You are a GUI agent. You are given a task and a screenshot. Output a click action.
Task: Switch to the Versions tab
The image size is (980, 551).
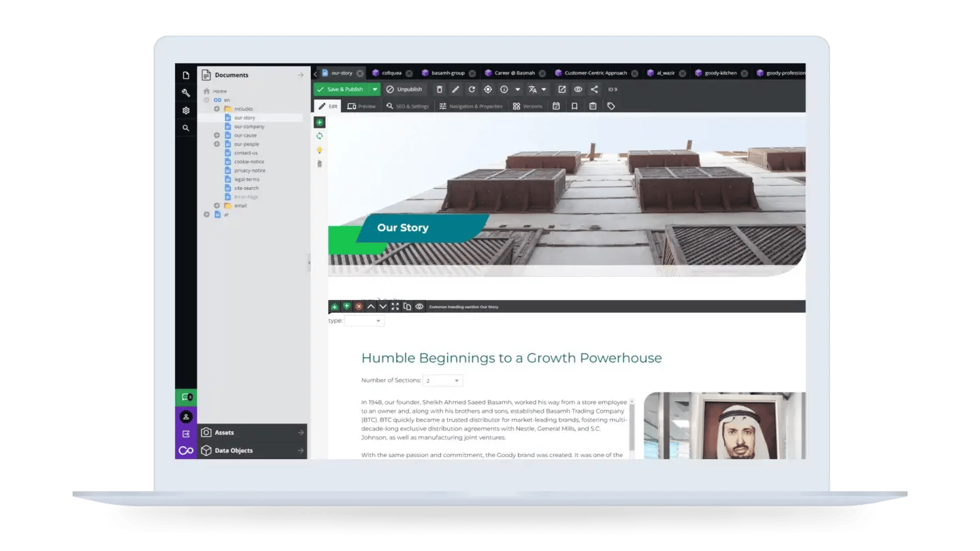pos(528,106)
